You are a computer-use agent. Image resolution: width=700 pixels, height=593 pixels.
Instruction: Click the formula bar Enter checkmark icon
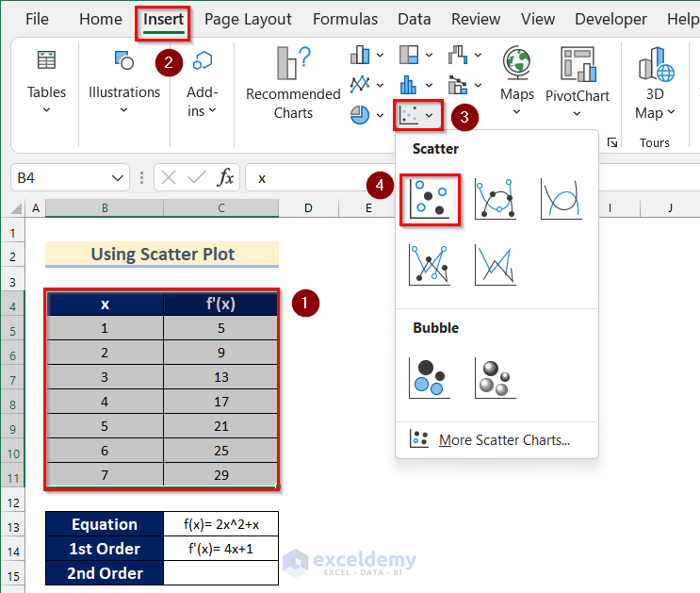click(196, 178)
